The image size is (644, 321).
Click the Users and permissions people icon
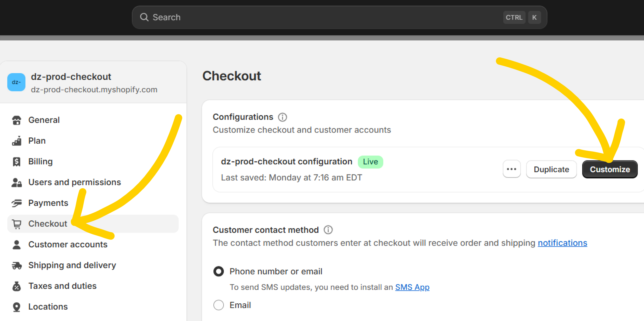click(17, 182)
